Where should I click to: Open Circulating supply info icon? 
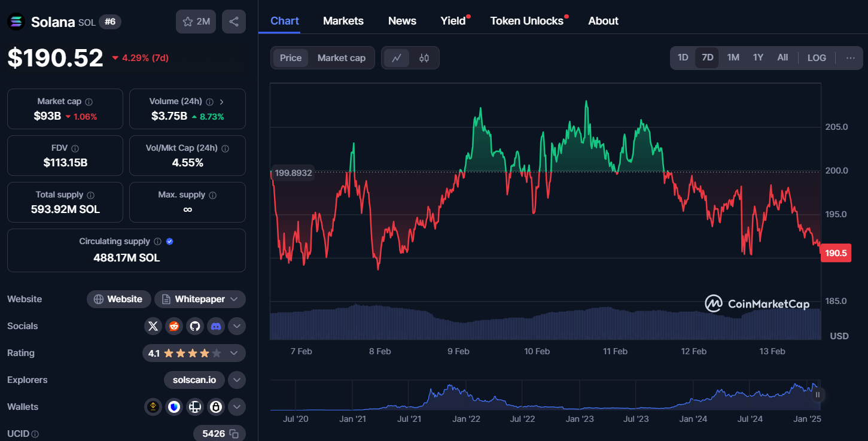(x=157, y=242)
